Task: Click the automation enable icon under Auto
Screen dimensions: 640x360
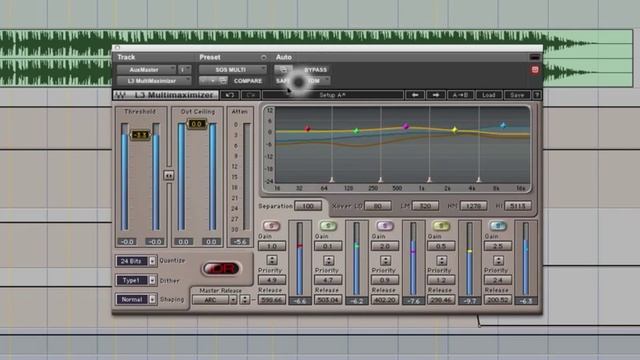Action: point(283,69)
